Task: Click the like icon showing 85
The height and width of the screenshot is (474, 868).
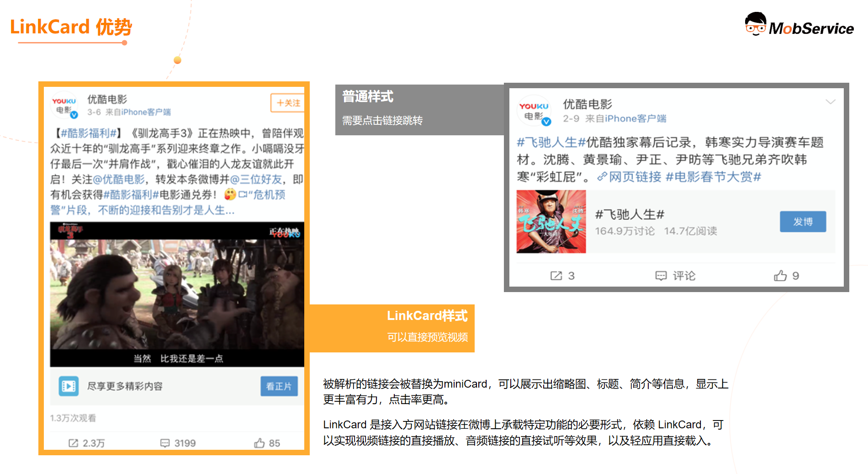Action: point(259,442)
